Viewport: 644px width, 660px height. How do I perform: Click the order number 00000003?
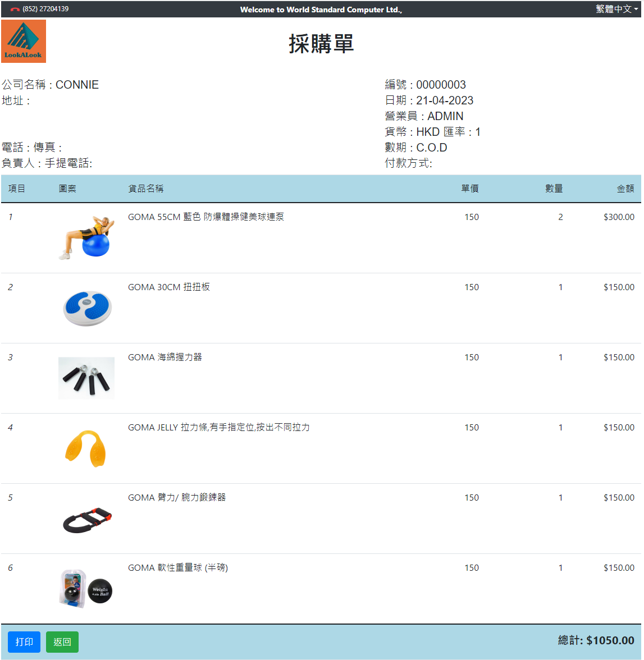coord(441,85)
